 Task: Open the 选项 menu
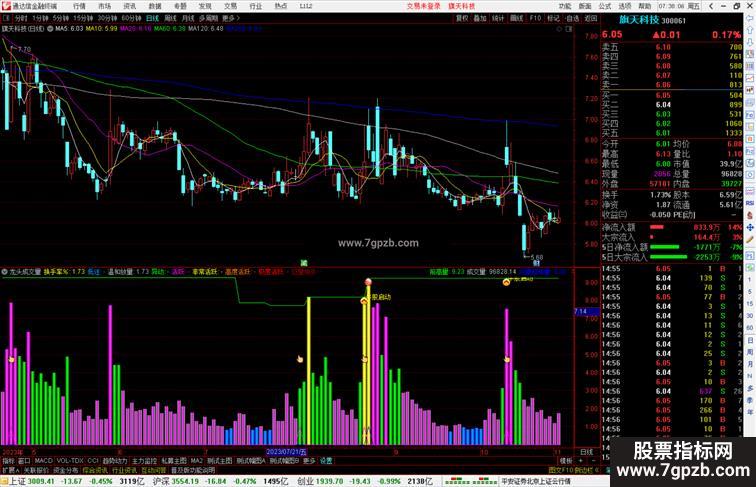[625, 6]
